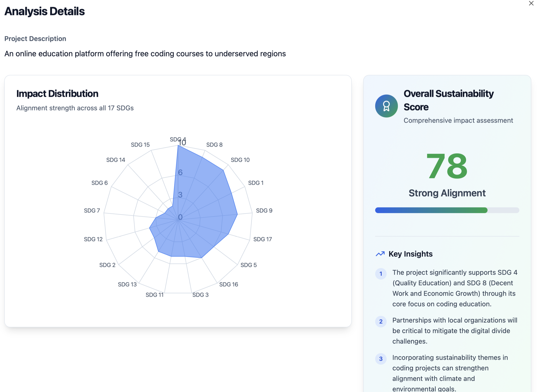Click the Key Insights trend arrow icon
This screenshot has width=538, height=392.
pos(380,254)
